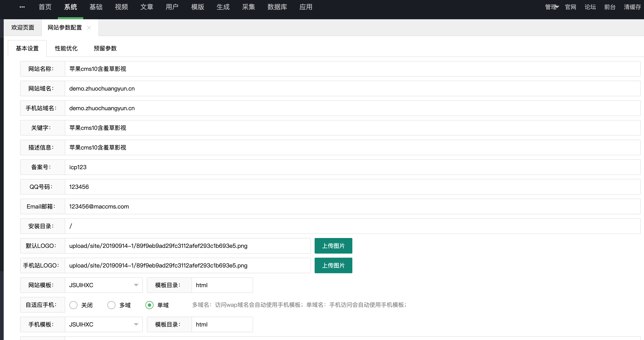Open the 官网 link
Image resolution: width=644 pixels, height=340 pixels.
571,7
